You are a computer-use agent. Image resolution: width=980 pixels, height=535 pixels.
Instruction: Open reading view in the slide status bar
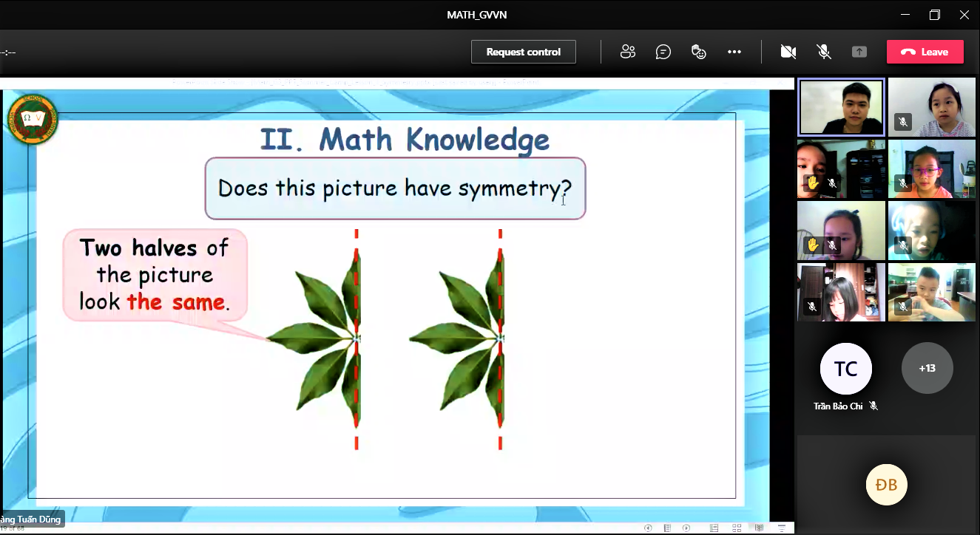(758, 528)
